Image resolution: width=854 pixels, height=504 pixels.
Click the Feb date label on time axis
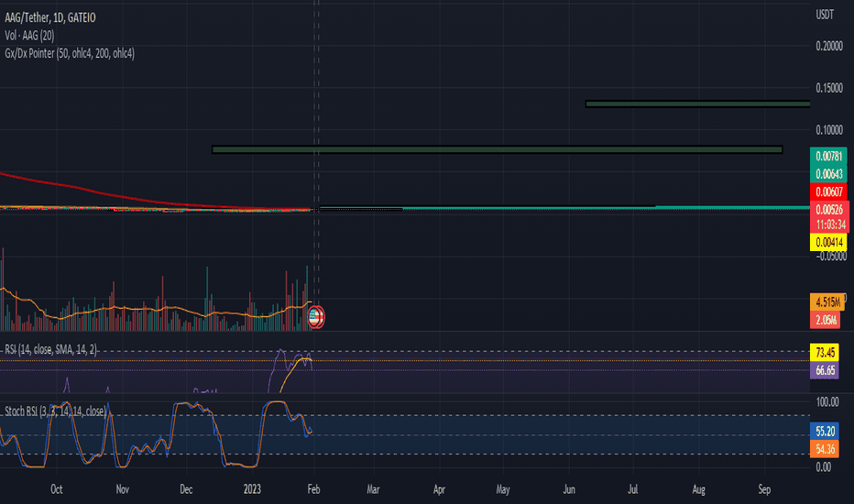click(313, 489)
